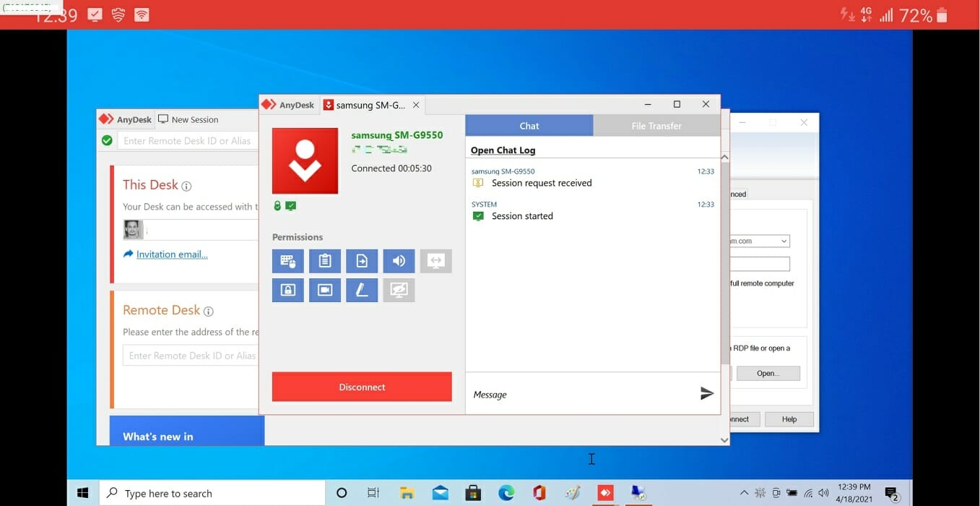Viewport: 980px width, 506px height.
Task: Switch to the samsung SM-G session tab
Action: pyautogui.click(x=370, y=105)
